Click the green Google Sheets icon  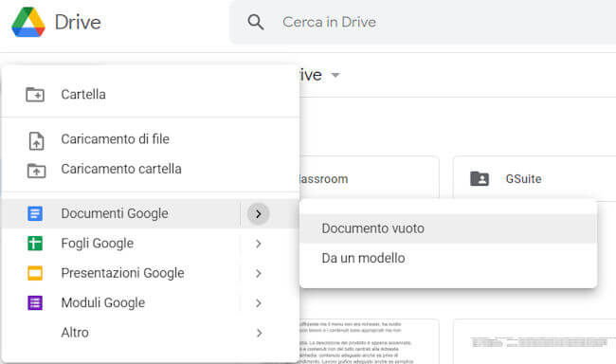(x=35, y=244)
